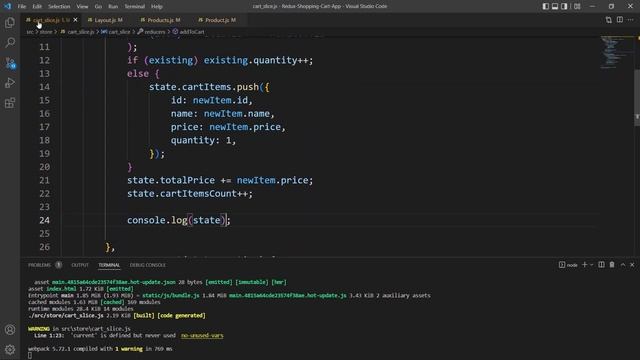Open the Extensions view
This screenshot has width=640, height=360.
[10, 102]
